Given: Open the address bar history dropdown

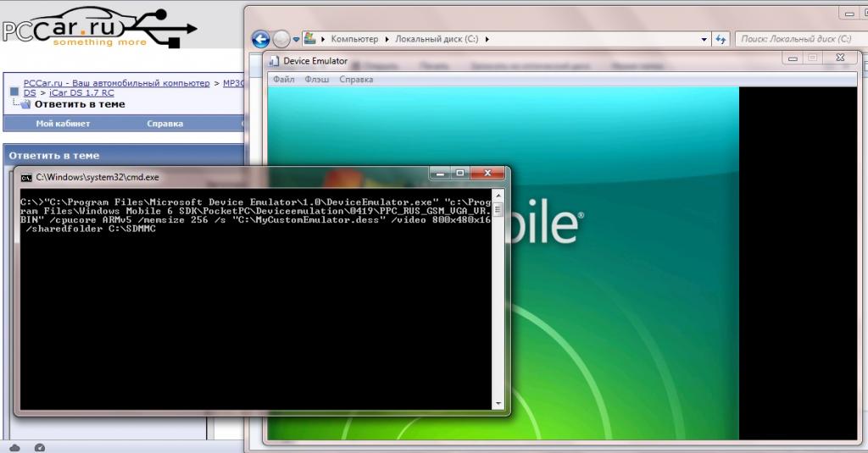Looking at the screenshot, I should click(704, 39).
